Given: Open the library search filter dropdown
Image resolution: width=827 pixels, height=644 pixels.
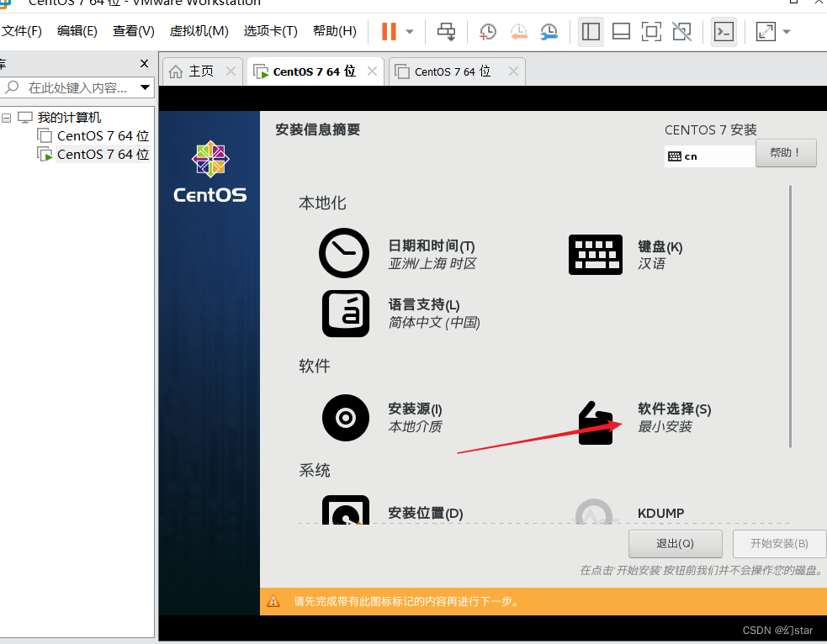Looking at the screenshot, I should (145, 87).
